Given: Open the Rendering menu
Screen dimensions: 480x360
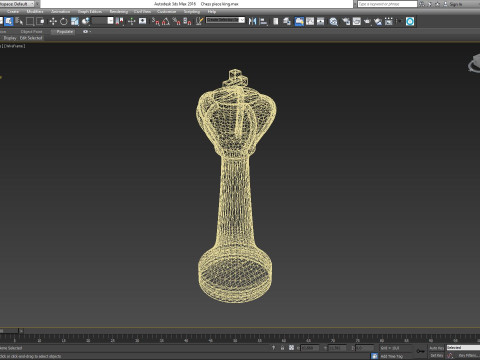Looking at the screenshot, I should [x=119, y=12].
